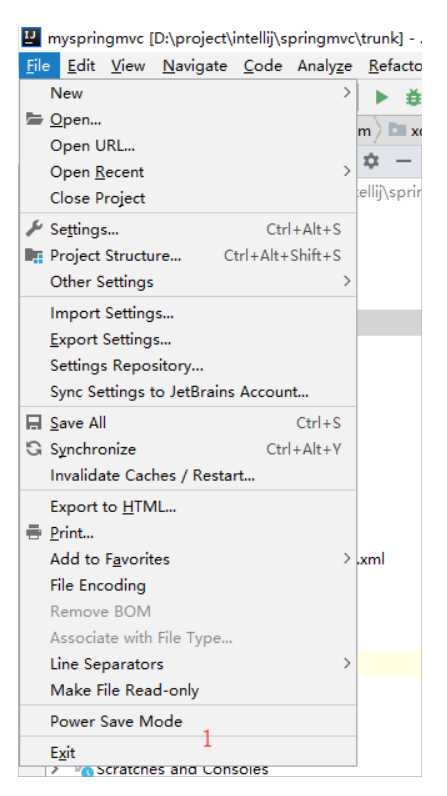Open the Edit menu
This screenshot has width=447, height=796.
pos(81,66)
